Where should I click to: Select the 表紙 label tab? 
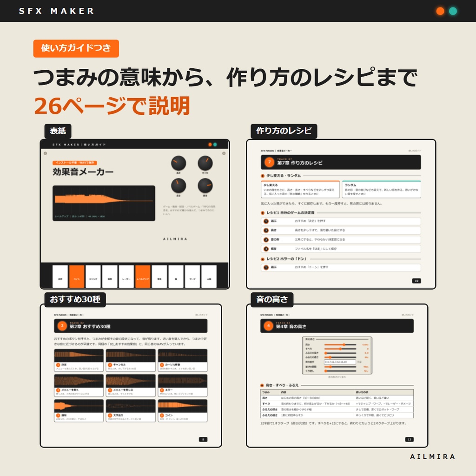click(x=58, y=131)
